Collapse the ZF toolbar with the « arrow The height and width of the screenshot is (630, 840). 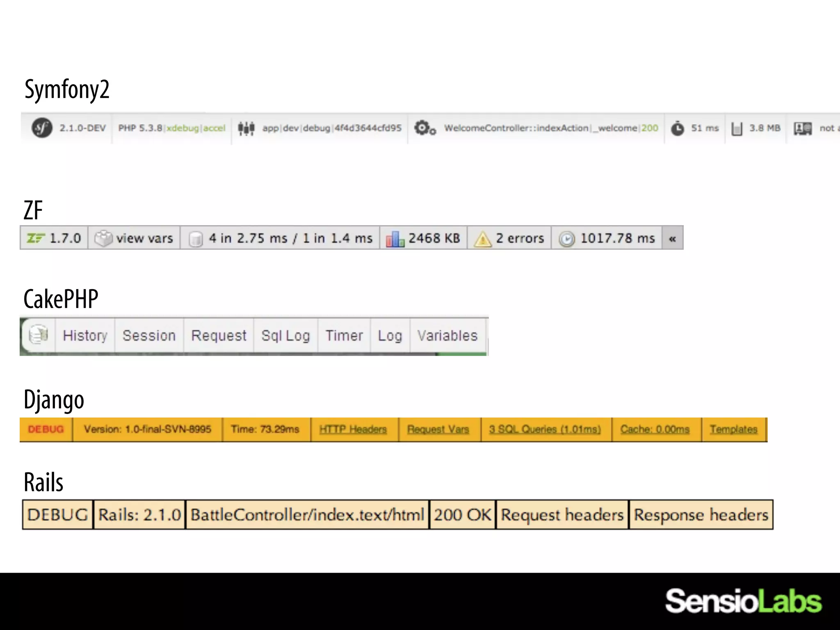click(x=672, y=238)
